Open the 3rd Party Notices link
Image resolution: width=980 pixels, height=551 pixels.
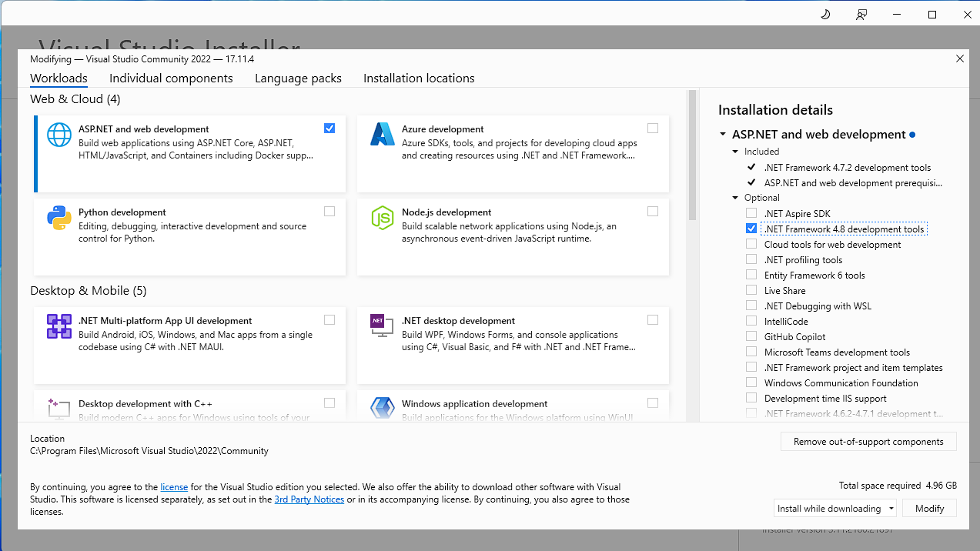tap(309, 499)
